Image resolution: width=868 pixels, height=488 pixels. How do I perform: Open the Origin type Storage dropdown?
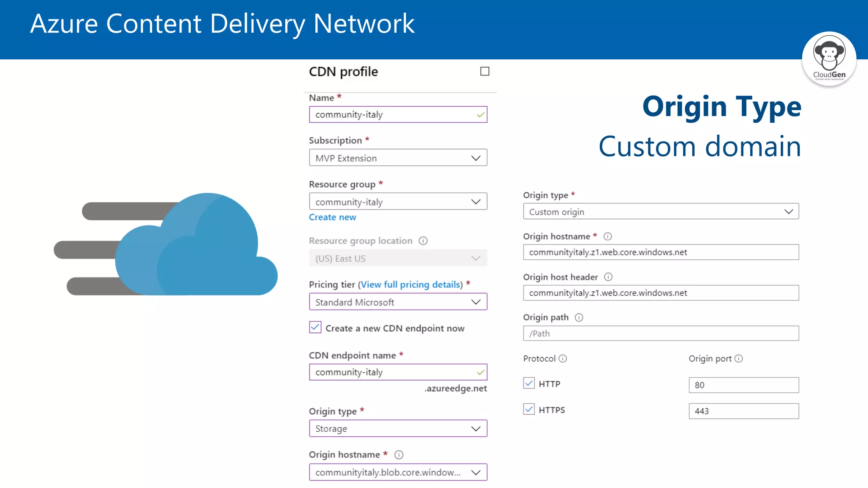(x=398, y=429)
